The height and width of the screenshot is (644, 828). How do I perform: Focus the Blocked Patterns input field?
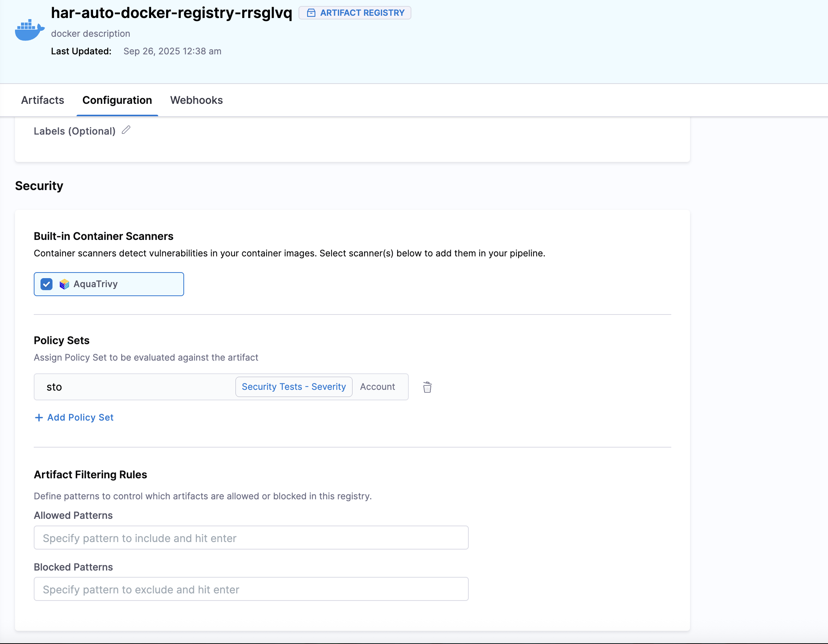coord(250,589)
